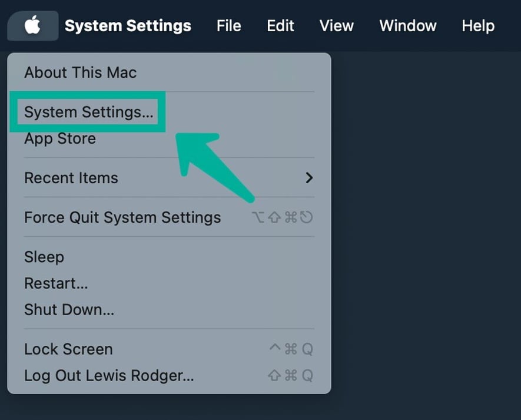Image resolution: width=521 pixels, height=420 pixels.
Task: Force Quit System Settings
Action: (x=122, y=217)
